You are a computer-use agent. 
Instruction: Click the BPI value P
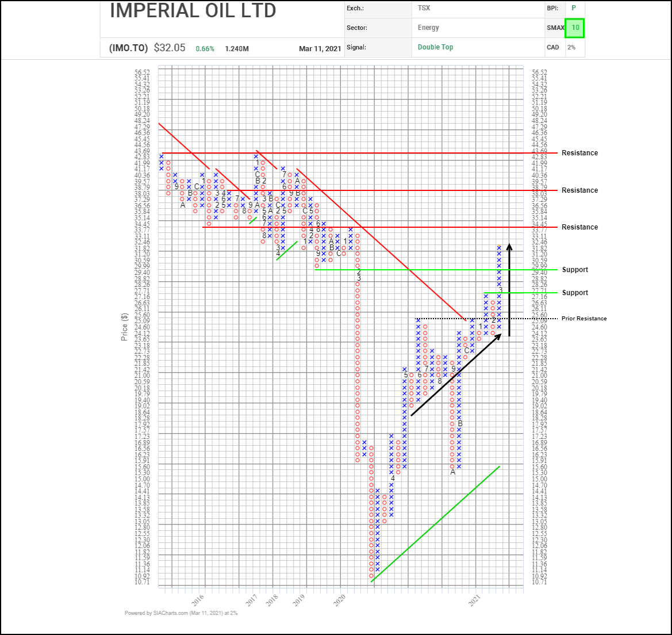pos(573,9)
